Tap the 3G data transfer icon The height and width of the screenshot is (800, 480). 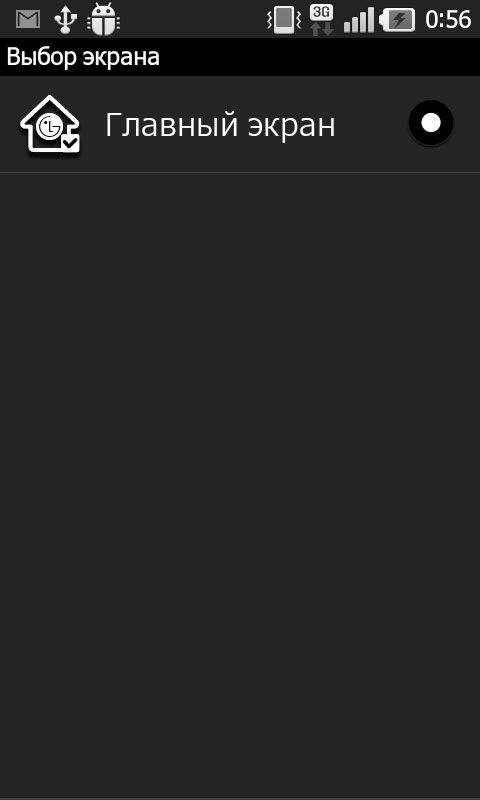pos(321,19)
